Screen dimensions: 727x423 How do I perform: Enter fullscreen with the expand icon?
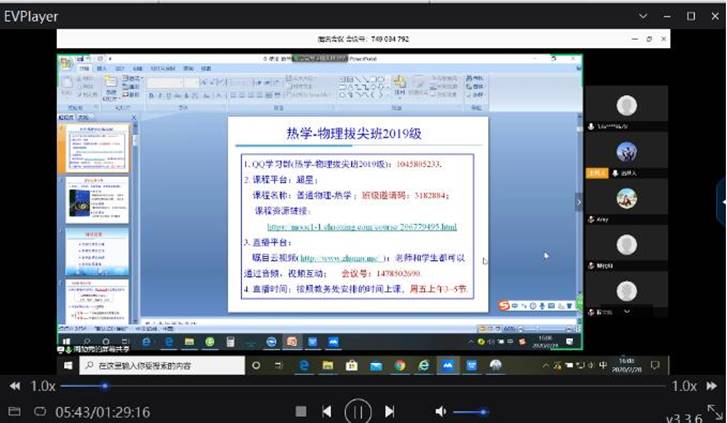pos(713,411)
